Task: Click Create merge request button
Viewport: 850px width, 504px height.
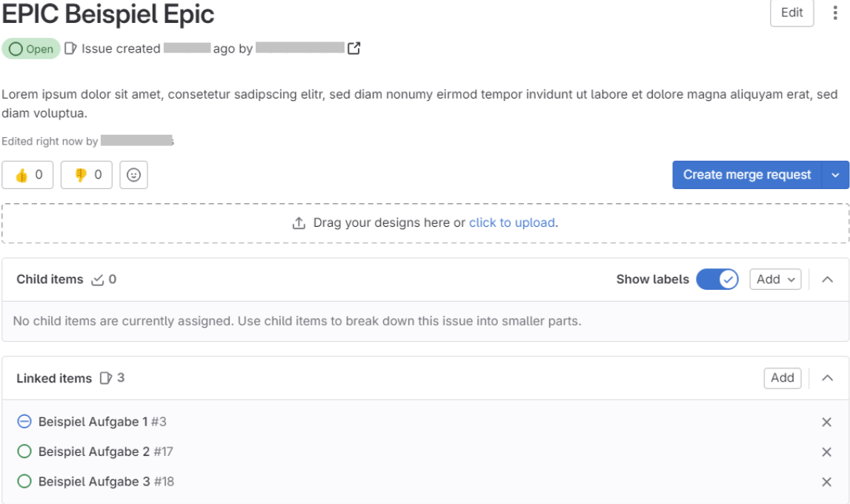Action: pos(747,174)
